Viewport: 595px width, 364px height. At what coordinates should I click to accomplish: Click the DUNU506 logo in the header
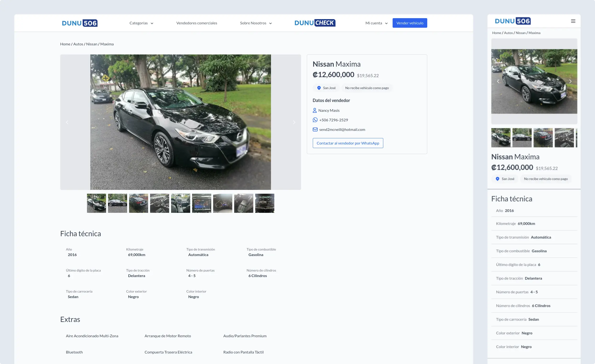[79, 23]
